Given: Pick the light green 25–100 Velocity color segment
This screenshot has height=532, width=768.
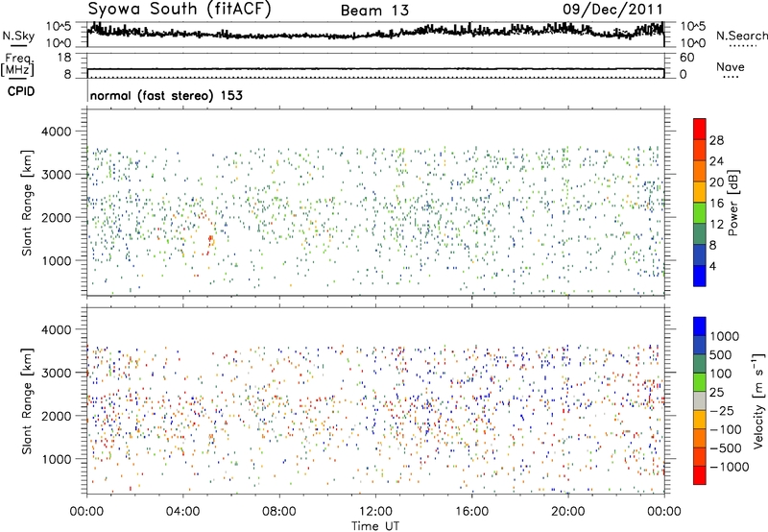Looking at the screenshot, I should (700, 382).
